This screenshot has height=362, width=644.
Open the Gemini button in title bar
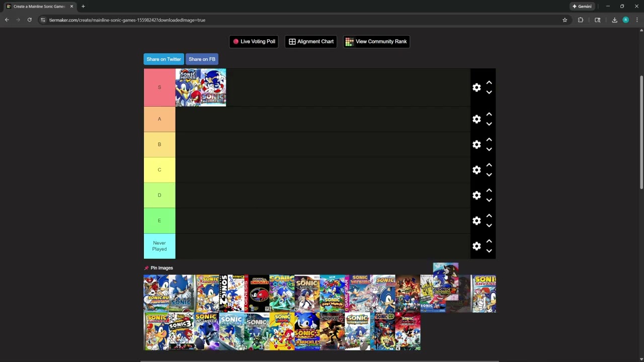click(x=582, y=7)
